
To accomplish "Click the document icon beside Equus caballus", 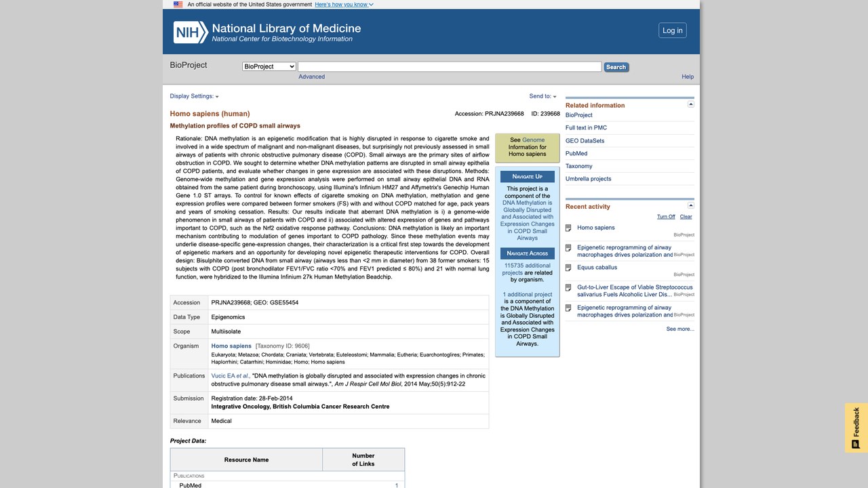I will 568,268.
